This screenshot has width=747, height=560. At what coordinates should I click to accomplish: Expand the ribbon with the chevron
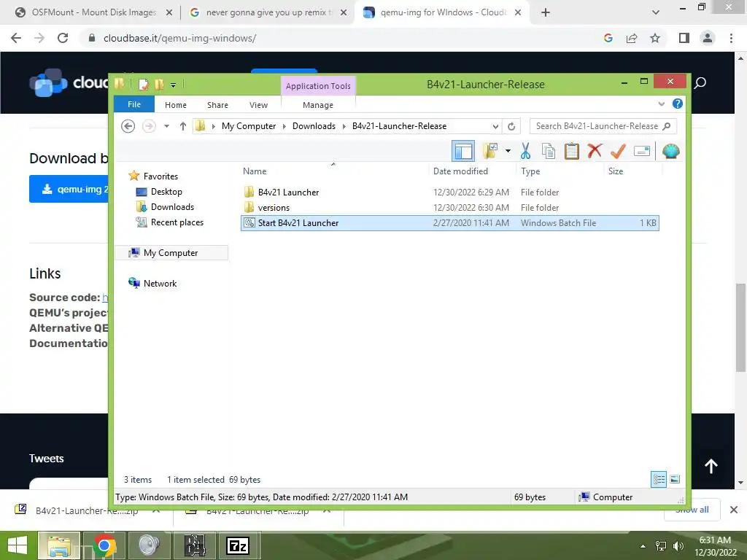(x=661, y=104)
